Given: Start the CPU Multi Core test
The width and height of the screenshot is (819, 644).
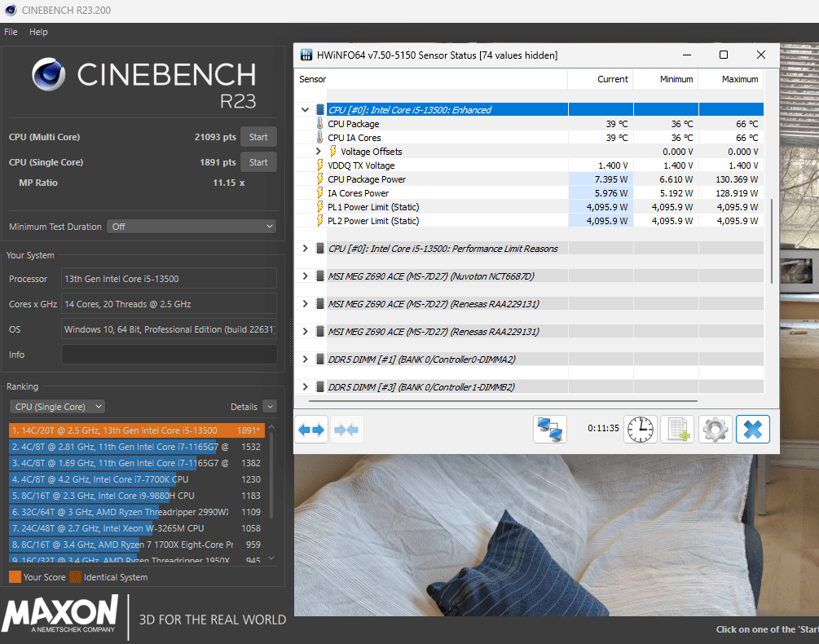Looking at the screenshot, I should (258, 137).
